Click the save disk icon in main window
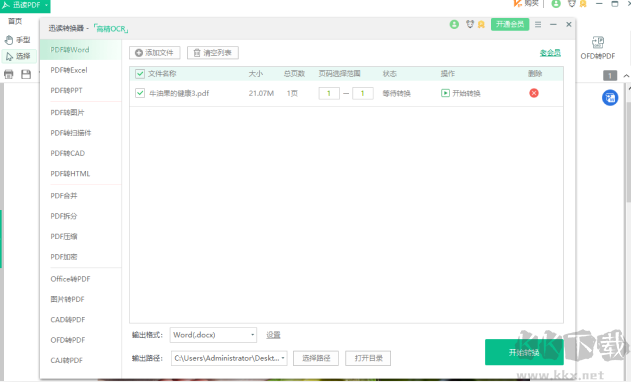Viewport: 631px width, 382px height. [x=26, y=74]
